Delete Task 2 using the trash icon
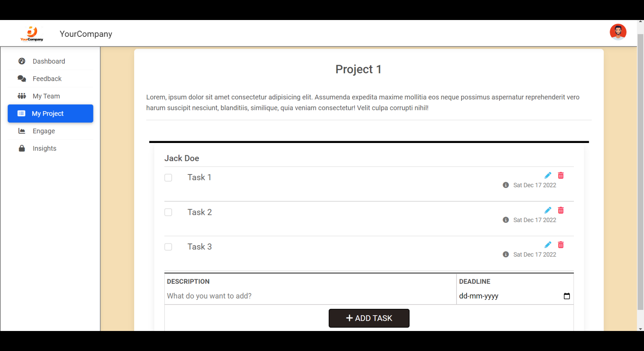Screen dimensions: 644x351 [561, 210]
